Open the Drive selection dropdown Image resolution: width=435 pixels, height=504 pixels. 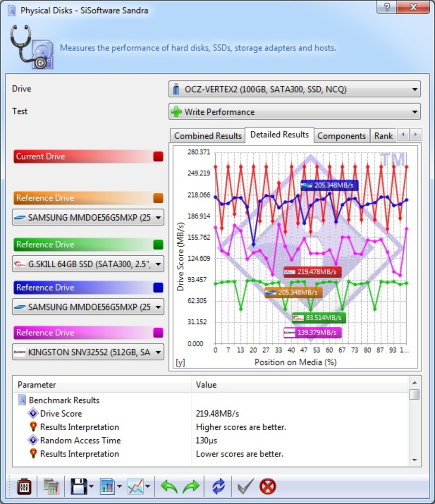pos(294,89)
